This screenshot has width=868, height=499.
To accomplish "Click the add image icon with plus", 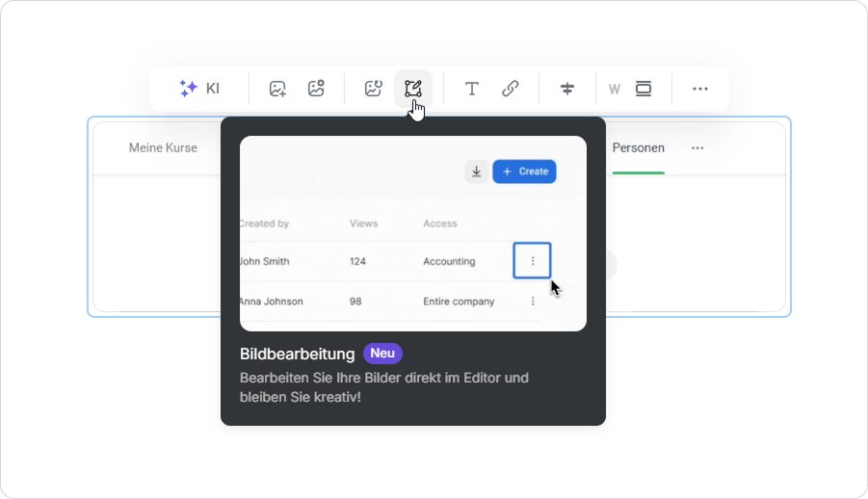I will click(x=277, y=89).
